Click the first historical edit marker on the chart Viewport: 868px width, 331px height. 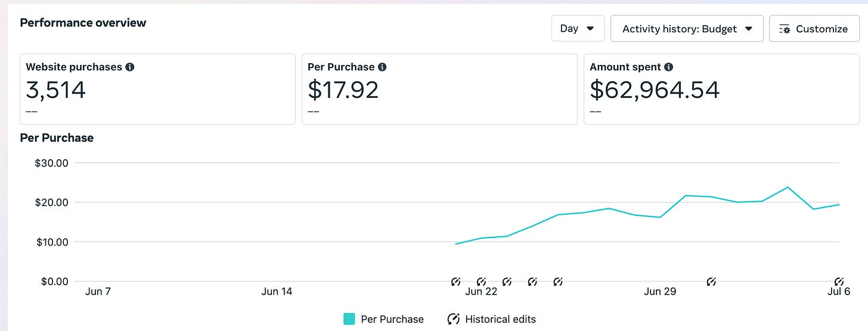click(x=455, y=281)
